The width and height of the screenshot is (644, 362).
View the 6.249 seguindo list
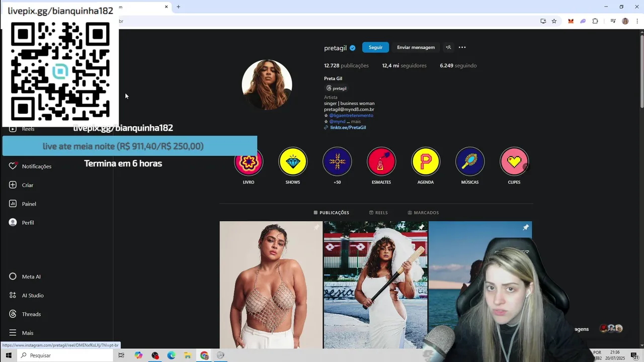tap(458, 65)
